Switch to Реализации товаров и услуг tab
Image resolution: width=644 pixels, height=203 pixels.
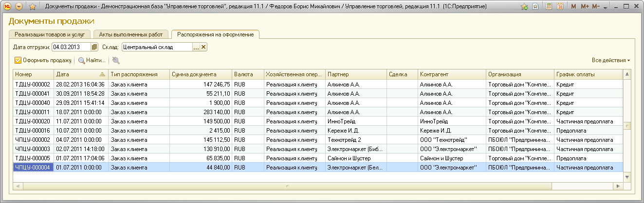click(50, 34)
